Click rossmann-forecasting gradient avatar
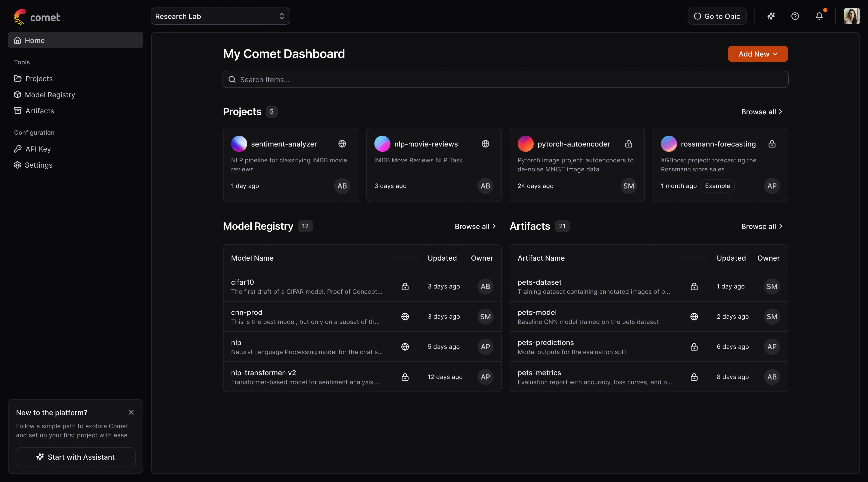 pos(669,144)
